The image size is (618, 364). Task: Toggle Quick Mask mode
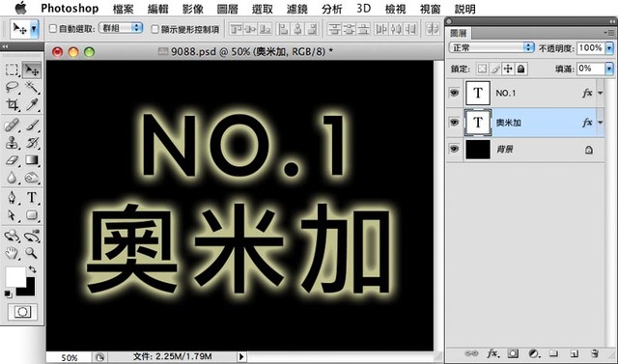pos(22,312)
